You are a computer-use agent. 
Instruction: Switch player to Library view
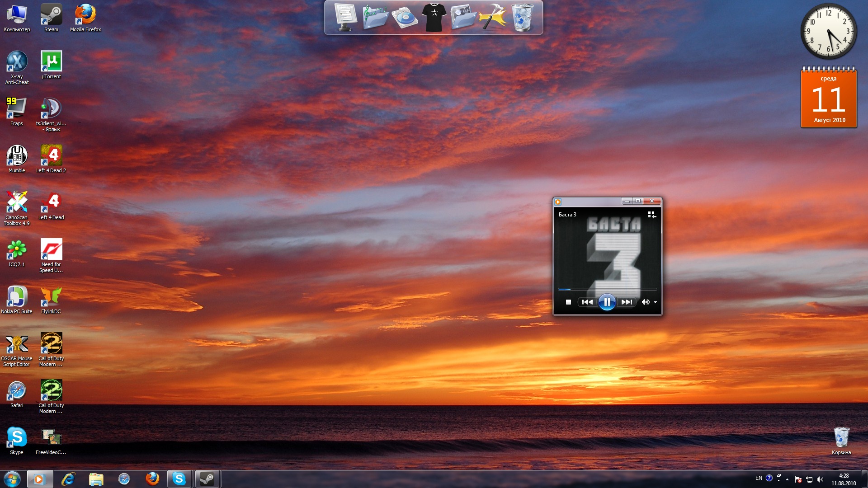651,215
